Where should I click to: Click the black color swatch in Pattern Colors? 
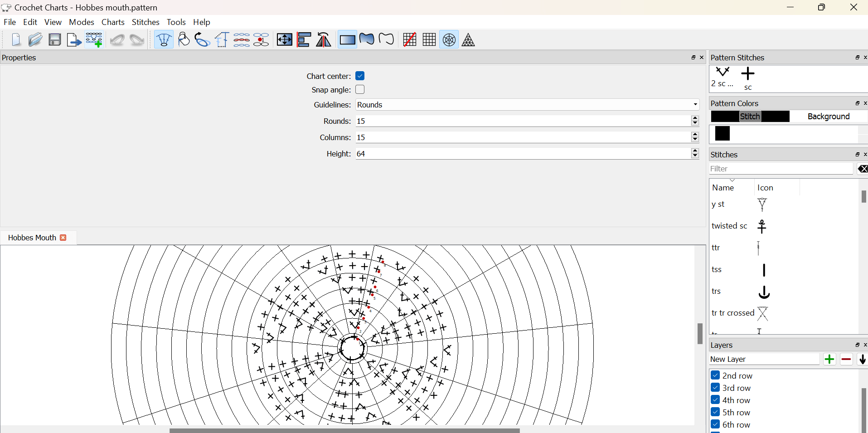[x=723, y=134]
